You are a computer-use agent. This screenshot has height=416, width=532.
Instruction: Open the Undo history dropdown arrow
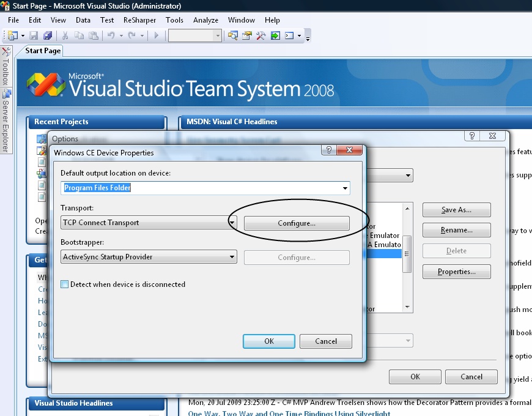pos(121,35)
